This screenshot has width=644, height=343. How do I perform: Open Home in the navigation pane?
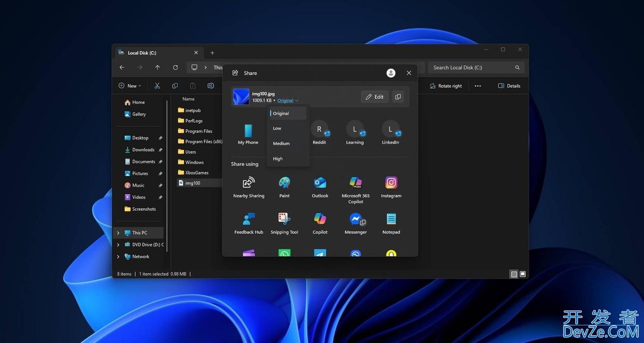coord(135,103)
